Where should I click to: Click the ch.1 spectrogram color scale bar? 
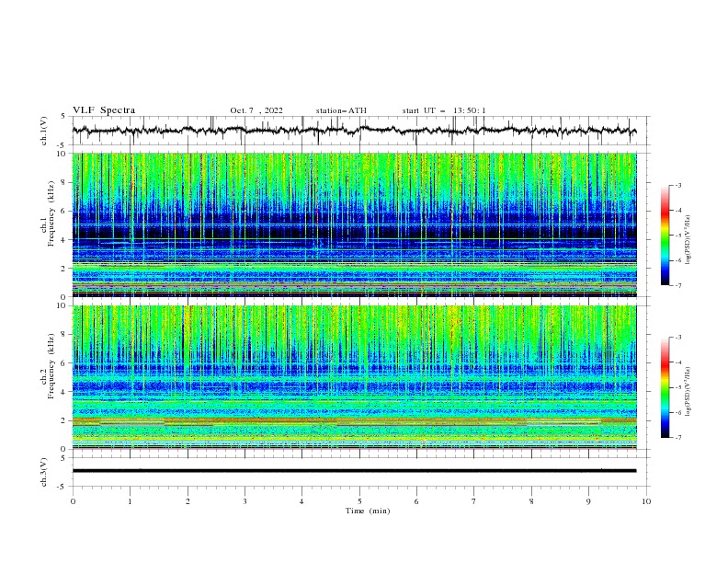click(x=665, y=236)
